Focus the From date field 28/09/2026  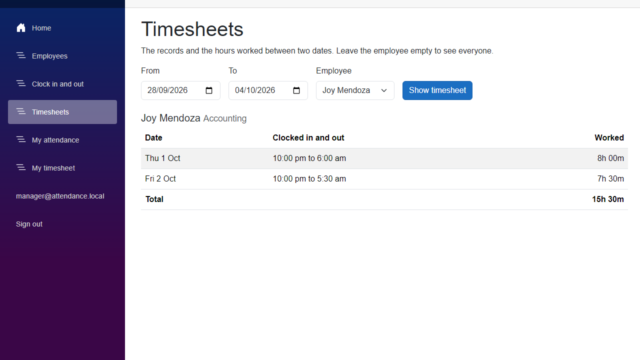(180, 90)
